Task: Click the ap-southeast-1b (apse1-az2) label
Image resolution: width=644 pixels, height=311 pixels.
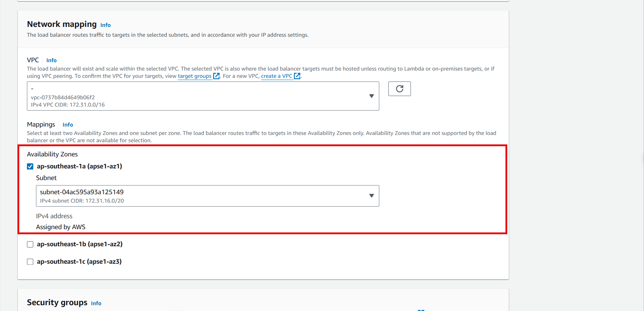Action: click(x=80, y=244)
